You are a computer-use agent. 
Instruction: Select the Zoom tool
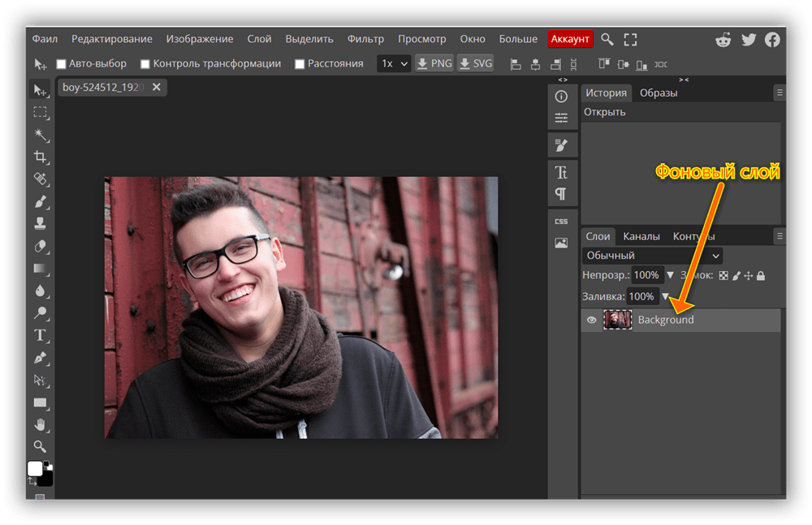pyautogui.click(x=40, y=446)
